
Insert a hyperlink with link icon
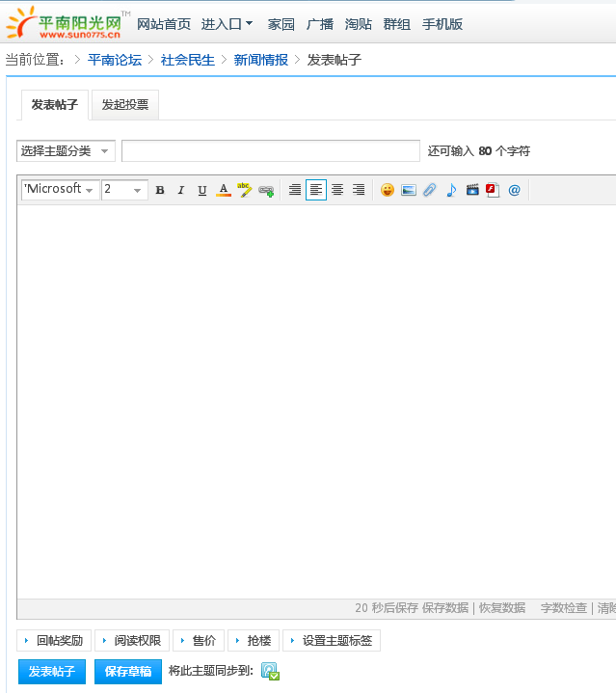click(266, 190)
